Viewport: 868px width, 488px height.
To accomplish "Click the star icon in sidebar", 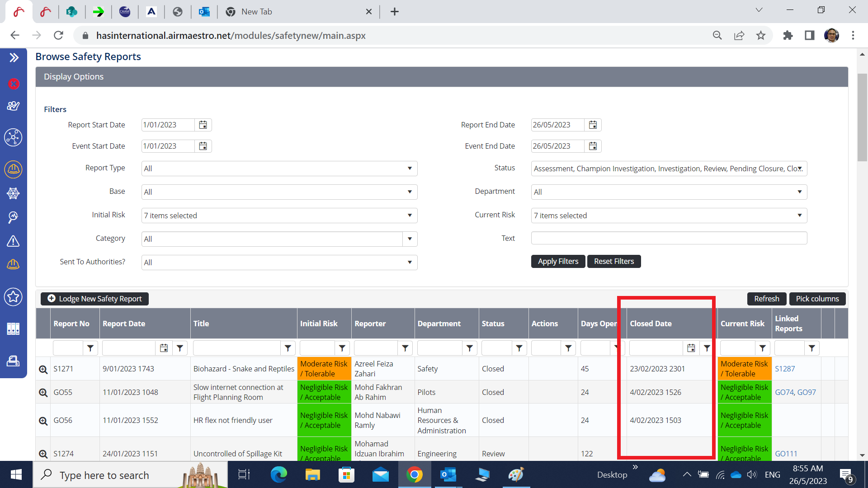I will (x=13, y=297).
